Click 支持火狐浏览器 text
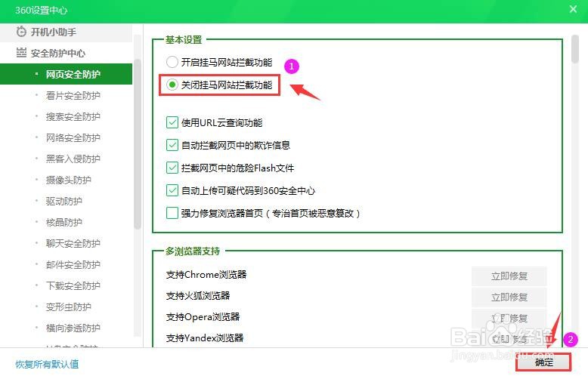This screenshot has width=588, height=376. point(197,296)
